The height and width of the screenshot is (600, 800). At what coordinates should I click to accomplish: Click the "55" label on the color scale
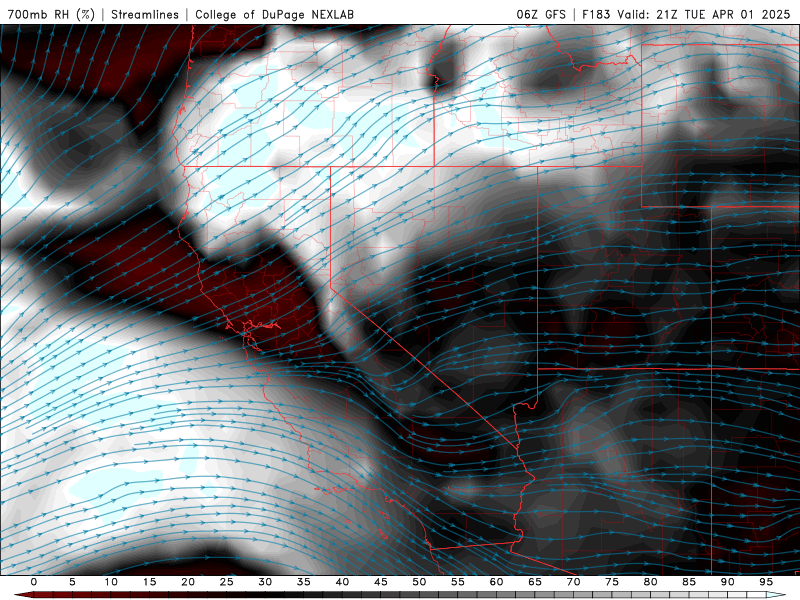458,582
